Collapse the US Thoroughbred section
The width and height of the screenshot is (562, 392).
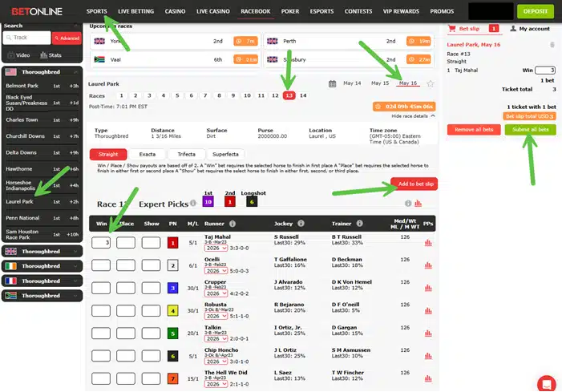pyautogui.click(x=42, y=72)
